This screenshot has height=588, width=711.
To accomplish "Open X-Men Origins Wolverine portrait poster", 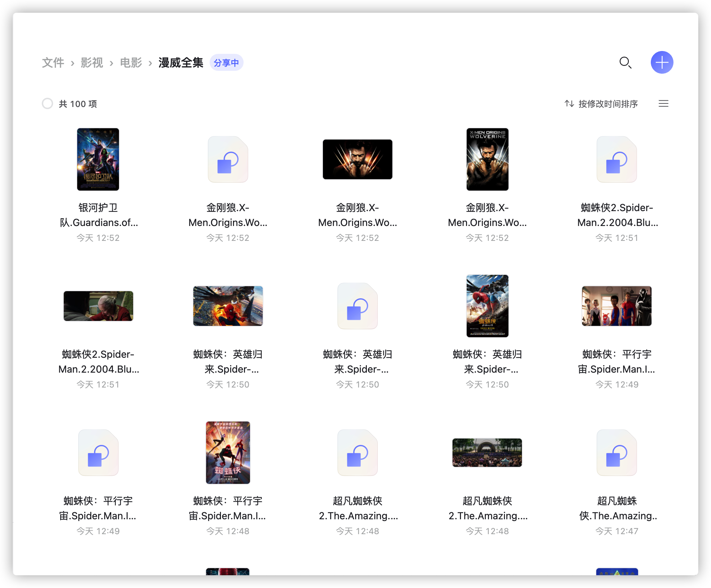I will 487,159.
